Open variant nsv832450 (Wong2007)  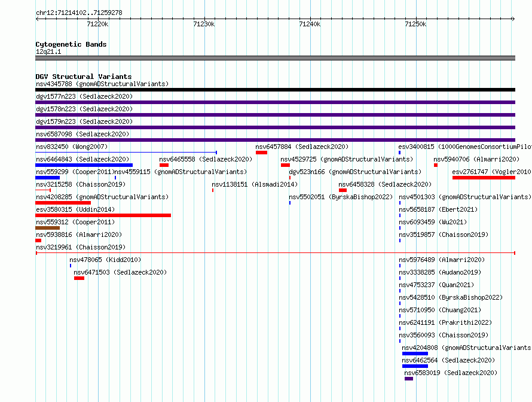pyautogui.click(x=72, y=147)
